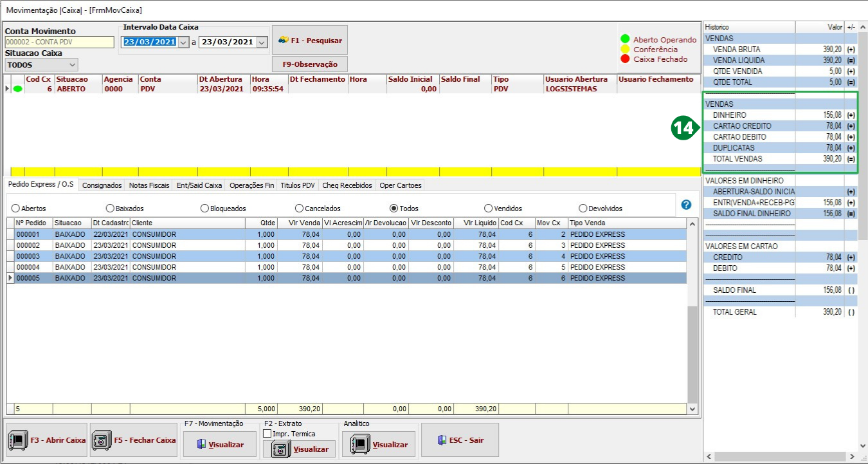
Task: Click the safe icon on F3 - Abrir Caixa
Action: tap(17, 441)
